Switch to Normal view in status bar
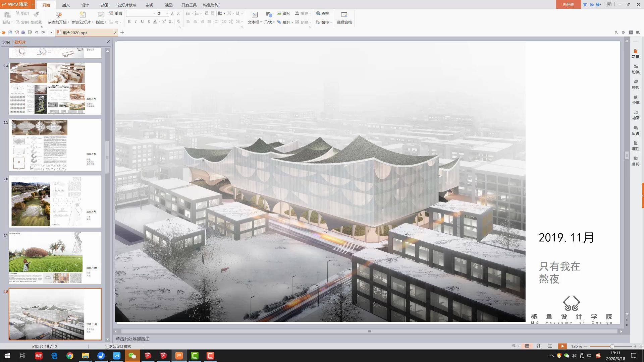 527,346
